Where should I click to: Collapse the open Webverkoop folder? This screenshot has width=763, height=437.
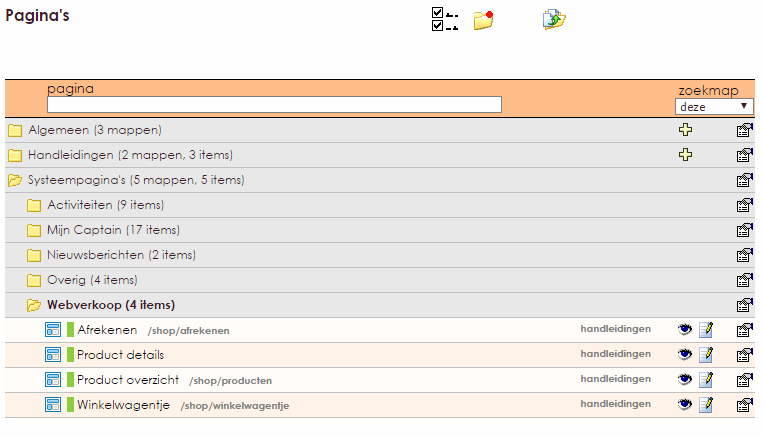coord(34,306)
